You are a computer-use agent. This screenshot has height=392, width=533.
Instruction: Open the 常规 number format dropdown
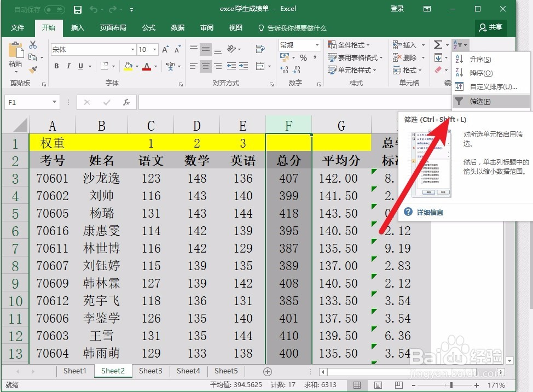[x=317, y=45]
